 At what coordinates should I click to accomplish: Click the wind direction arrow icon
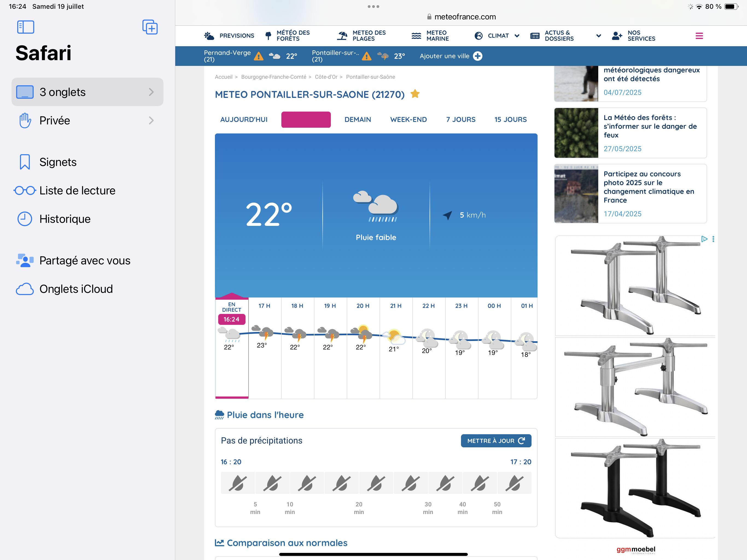[447, 215]
